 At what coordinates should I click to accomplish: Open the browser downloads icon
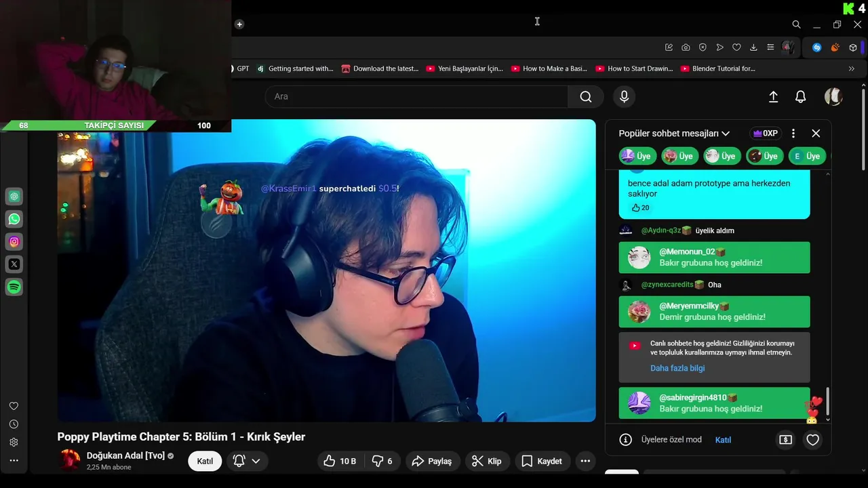click(x=753, y=47)
